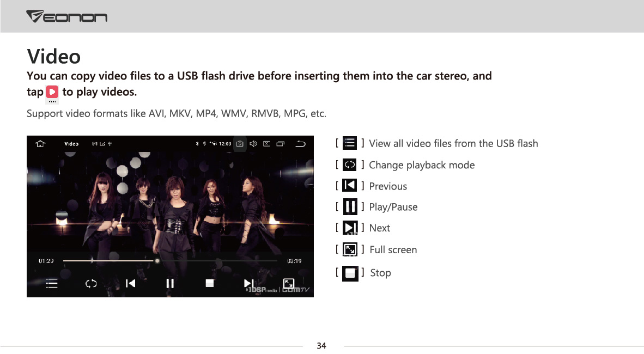
Task: Change playback mode using the player's loop icon
Action: (91, 283)
